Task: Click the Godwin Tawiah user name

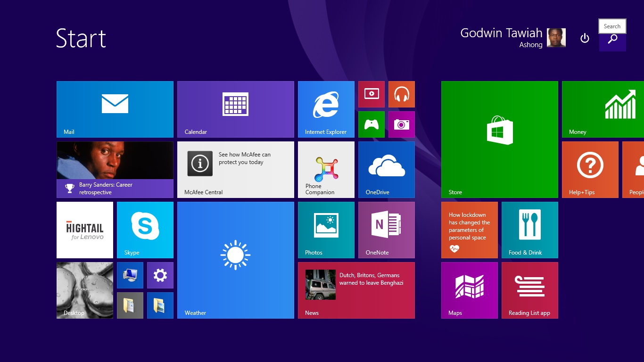Action: (x=501, y=33)
